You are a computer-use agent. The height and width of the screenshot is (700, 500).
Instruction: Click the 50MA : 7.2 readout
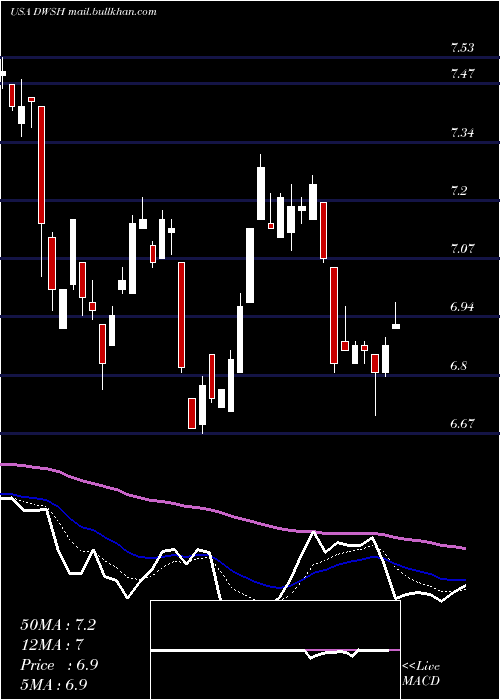point(58,625)
